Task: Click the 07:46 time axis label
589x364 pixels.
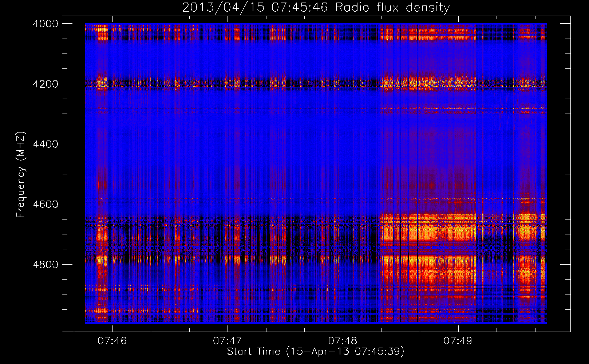Action: (112, 341)
